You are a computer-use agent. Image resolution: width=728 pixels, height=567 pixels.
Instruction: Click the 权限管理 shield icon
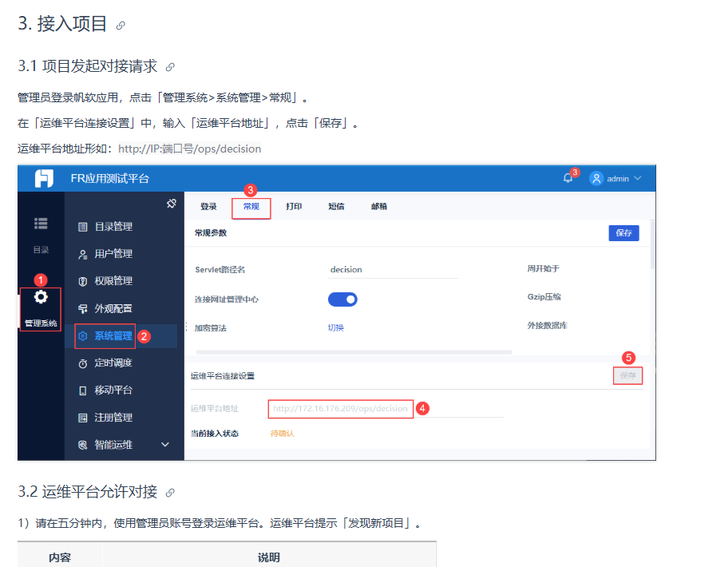(83, 281)
